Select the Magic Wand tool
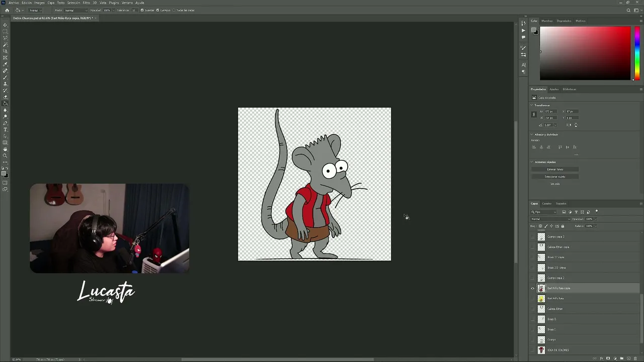The image size is (644, 362). point(6,44)
